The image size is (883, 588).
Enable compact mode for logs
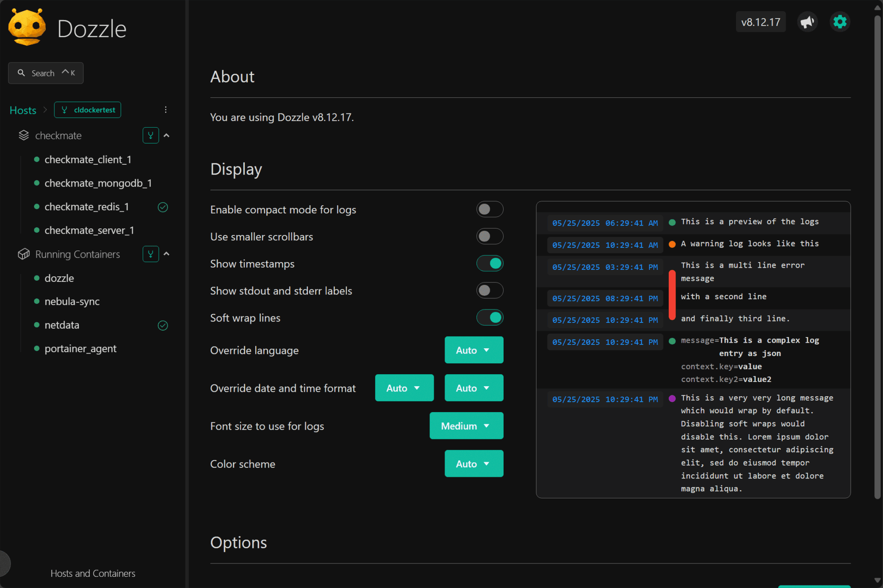489,209
